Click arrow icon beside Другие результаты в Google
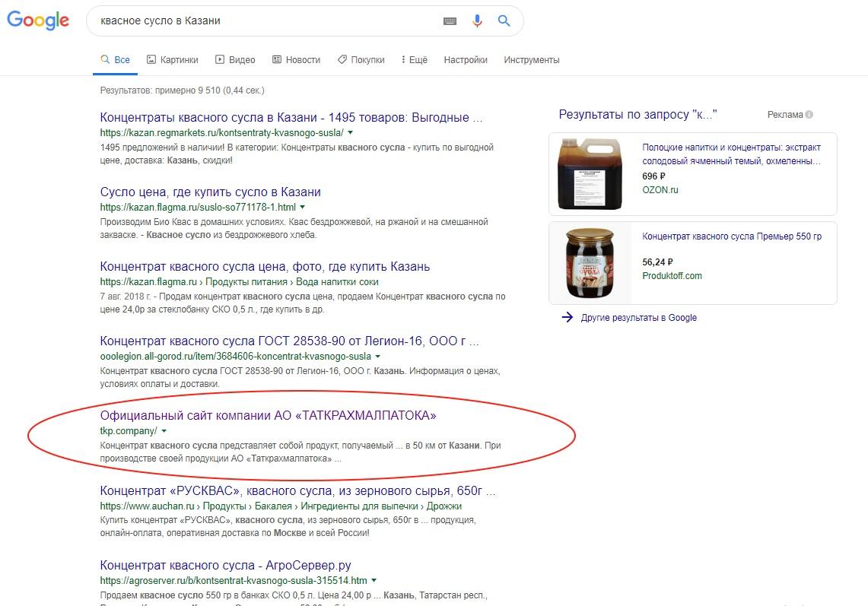 pos(567,317)
